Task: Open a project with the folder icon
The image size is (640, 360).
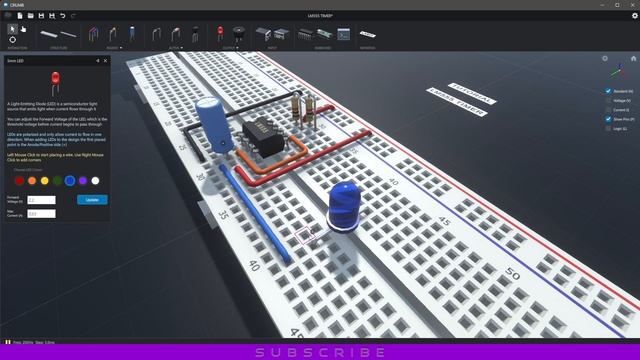Action: point(31,16)
